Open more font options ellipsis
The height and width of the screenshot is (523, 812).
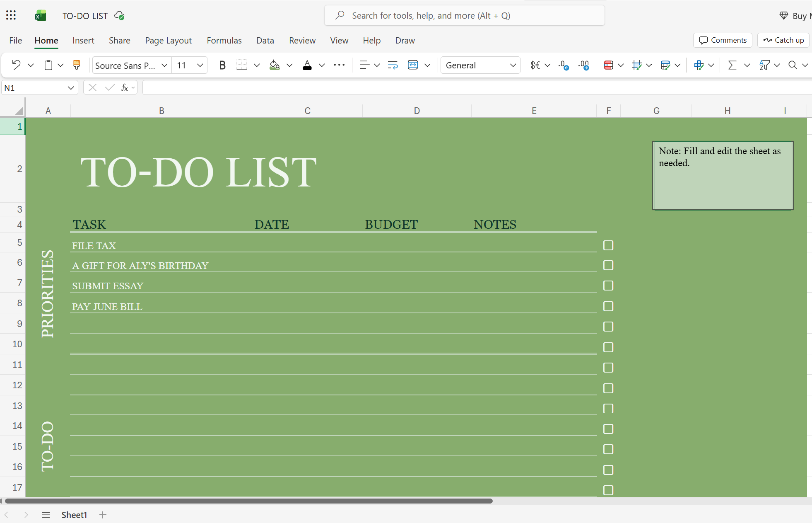coord(339,65)
